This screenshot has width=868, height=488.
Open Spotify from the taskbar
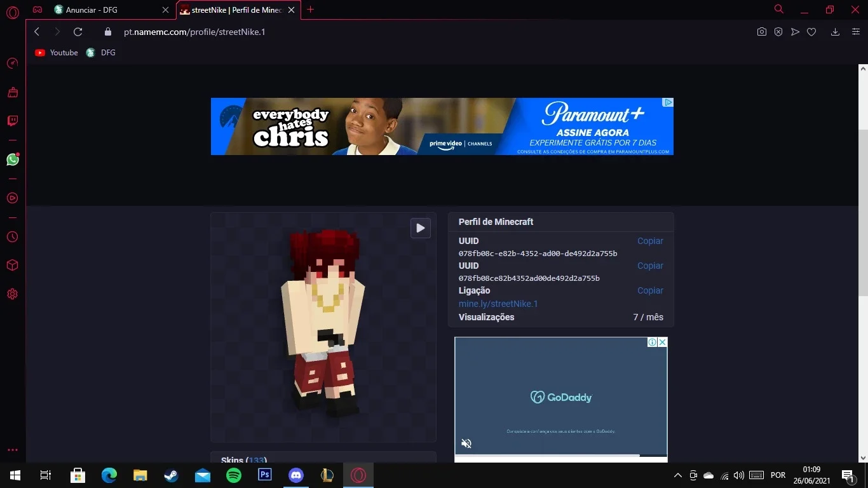[x=234, y=475]
